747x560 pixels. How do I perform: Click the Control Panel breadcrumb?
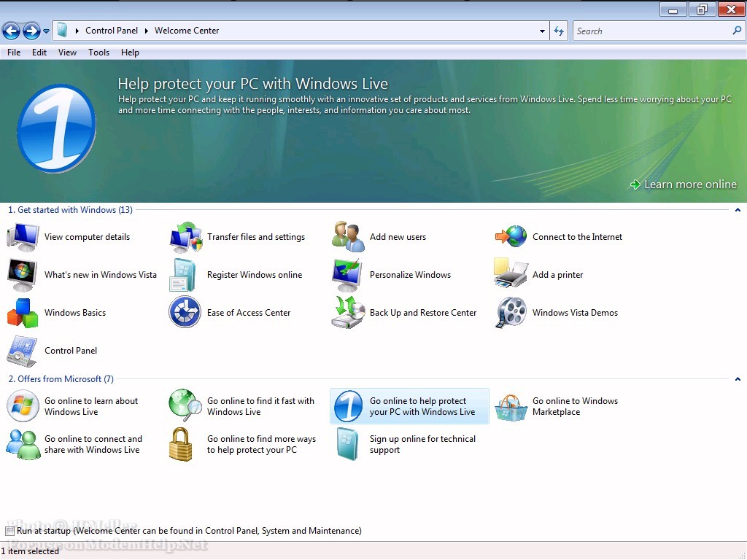click(112, 31)
